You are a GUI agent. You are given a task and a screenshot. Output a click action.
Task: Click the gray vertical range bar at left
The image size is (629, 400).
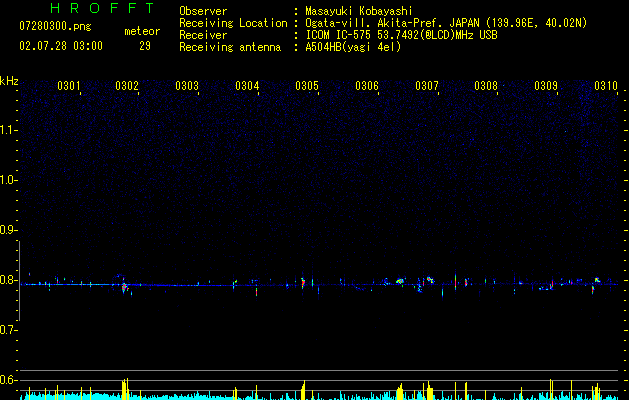click(20, 281)
